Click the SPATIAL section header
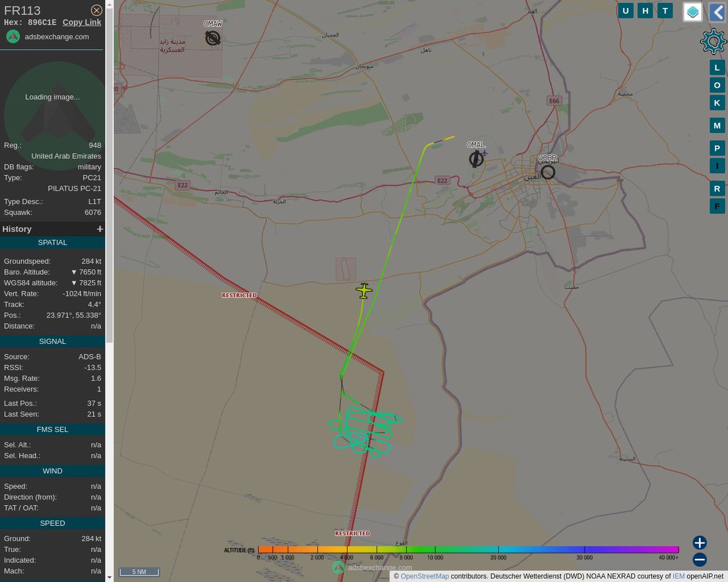728x582 pixels. (52, 242)
